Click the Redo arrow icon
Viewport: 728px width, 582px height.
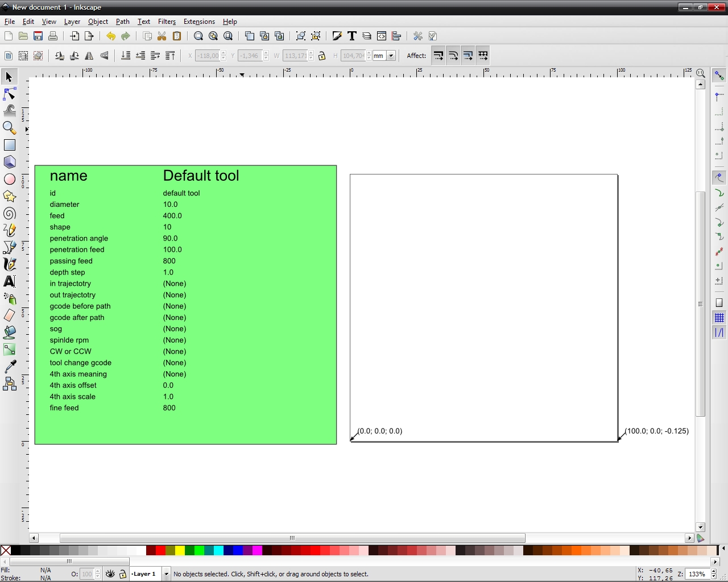(x=125, y=36)
